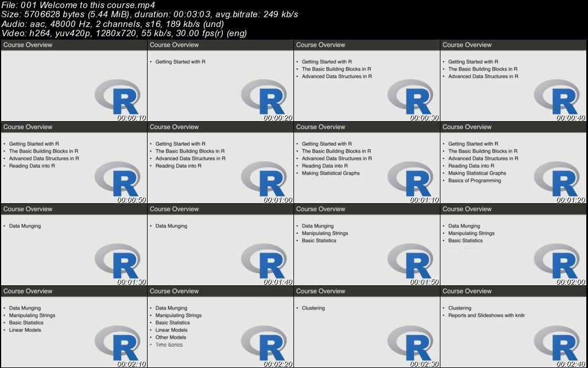Click the R logo in the 00:02:30 frame
The image size is (588, 368).
pos(410,343)
